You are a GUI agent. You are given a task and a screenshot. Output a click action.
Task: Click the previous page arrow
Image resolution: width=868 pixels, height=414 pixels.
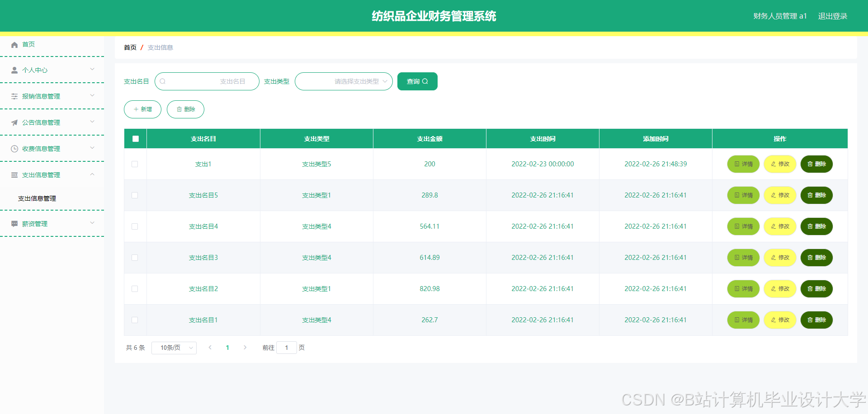[210, 348]
